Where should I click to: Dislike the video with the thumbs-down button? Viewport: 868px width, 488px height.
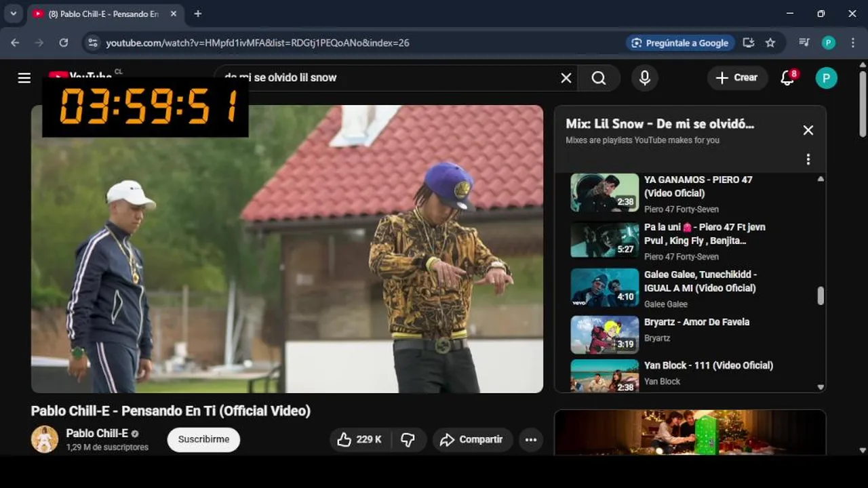(x=408, y=440)
